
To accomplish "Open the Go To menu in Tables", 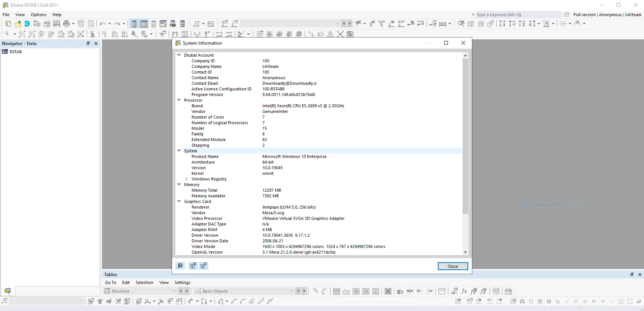I will [111, 282].
